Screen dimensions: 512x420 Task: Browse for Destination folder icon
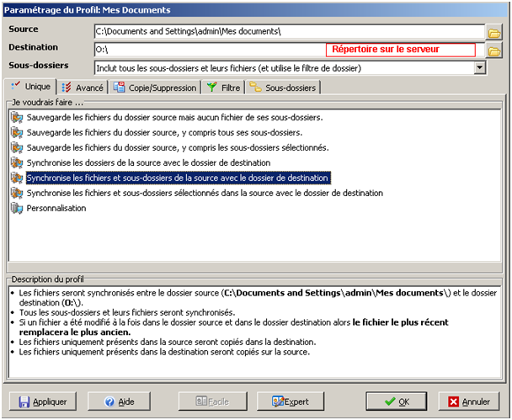pos(493,51)
